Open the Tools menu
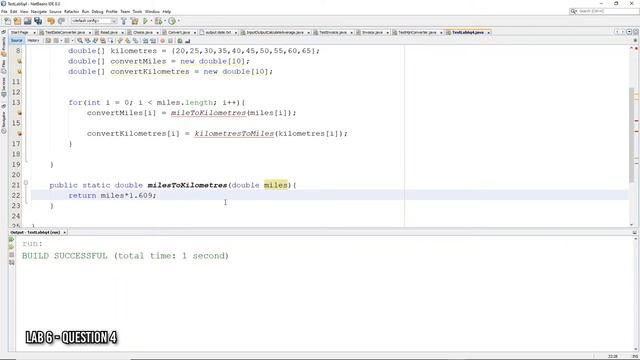The image size is (640, 360). point(137,11)
